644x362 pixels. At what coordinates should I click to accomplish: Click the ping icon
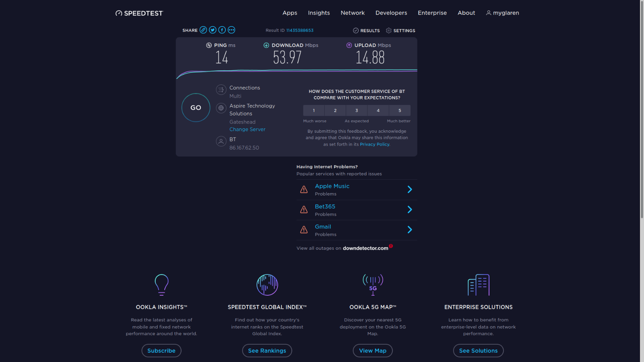coord(209,45)
